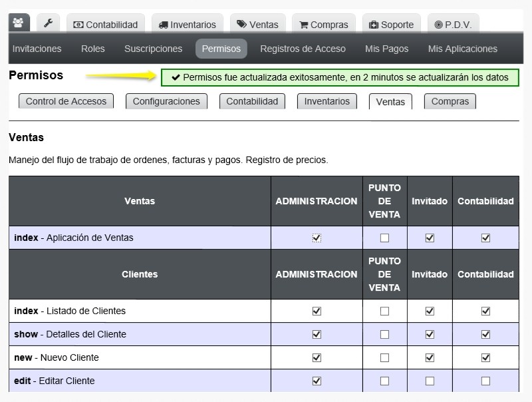Select Permisos in the navigation bar
Screen dimensions: 532x402
coord(221,49)
